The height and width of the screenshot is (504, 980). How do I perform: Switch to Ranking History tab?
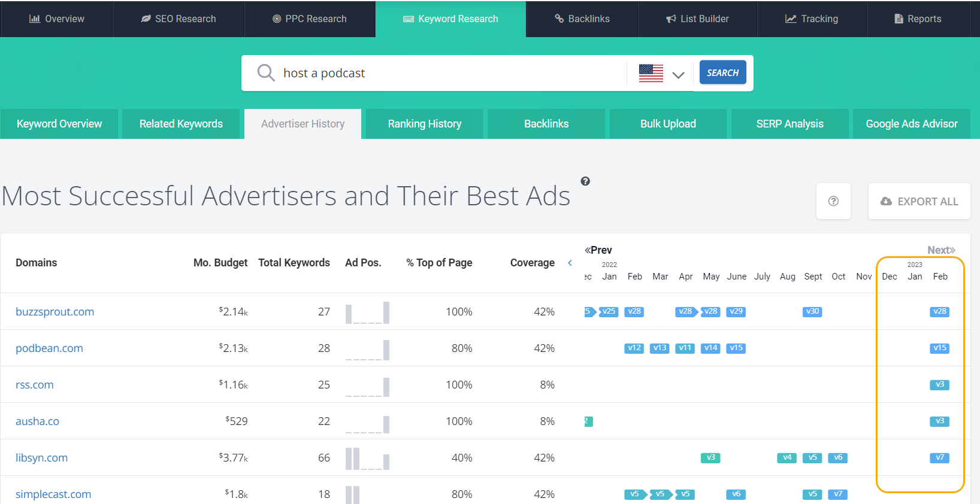(425, 124)
